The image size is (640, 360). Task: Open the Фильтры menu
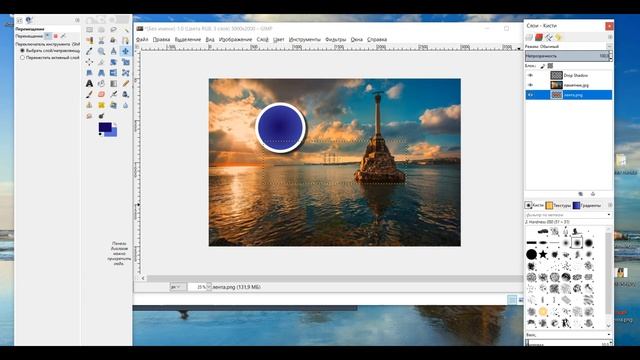336,40
